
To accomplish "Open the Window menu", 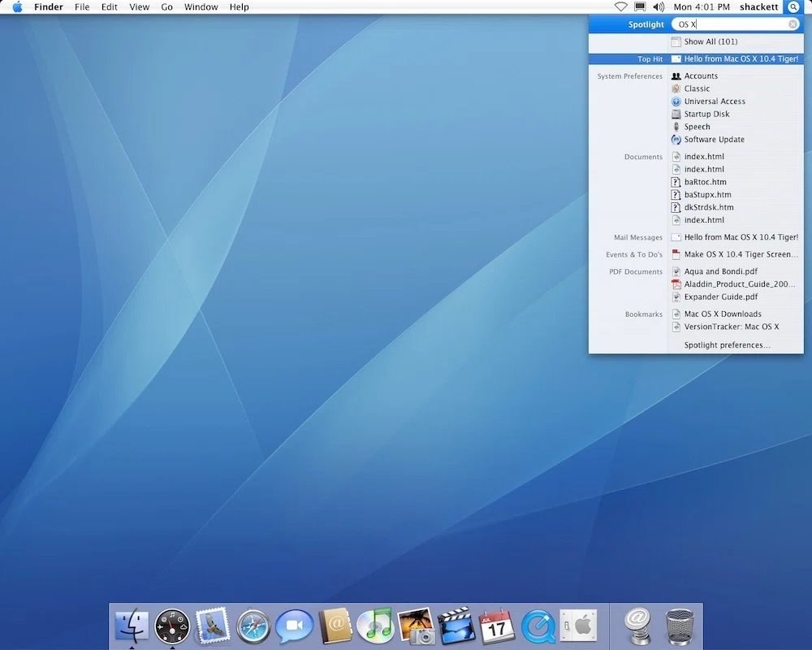I will coord(201,6).
